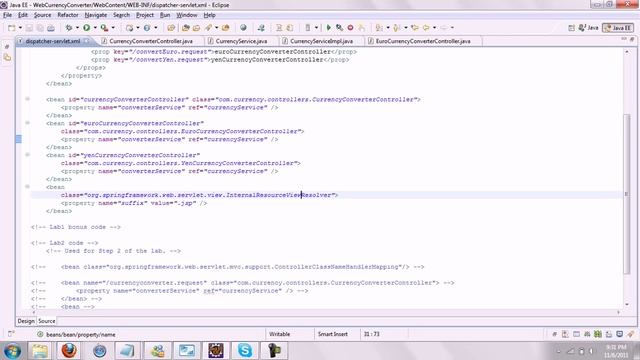Click the blue marker in editor left ruler

point(19,139)
